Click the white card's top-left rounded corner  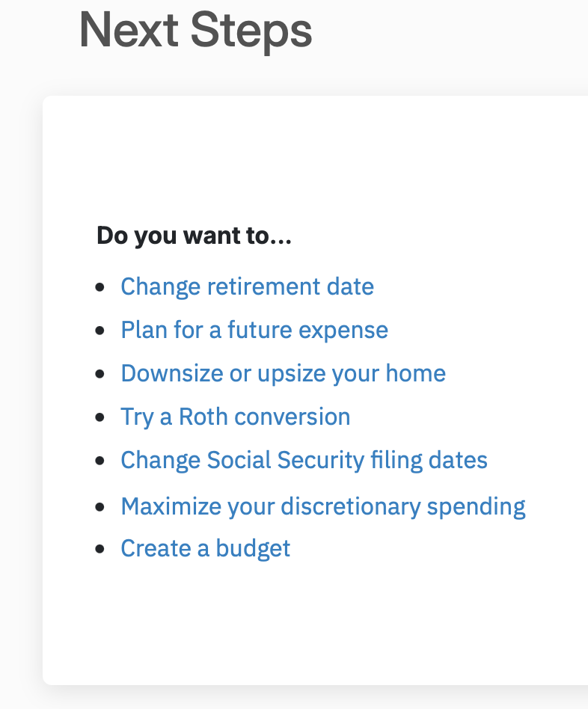click(47, 100)
